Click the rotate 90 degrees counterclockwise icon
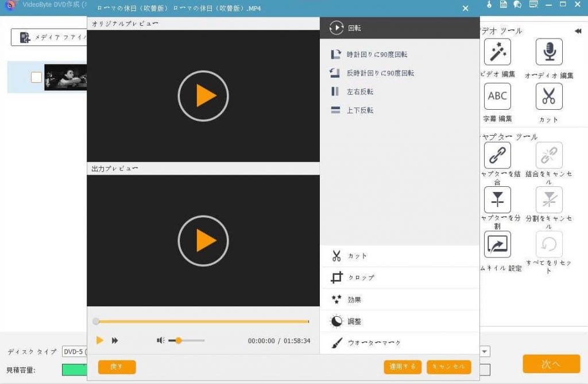Screen dimensions: 588x384 tap(336, 73)
